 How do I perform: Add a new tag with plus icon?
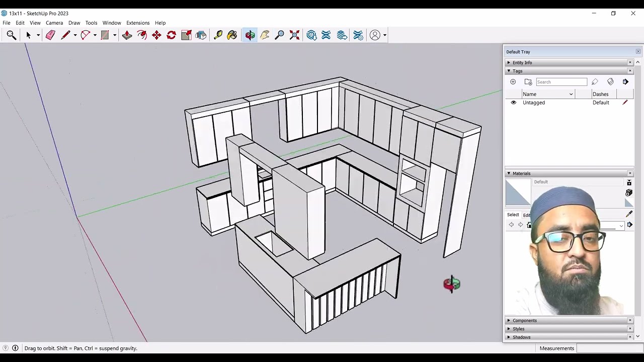(513, 81)
